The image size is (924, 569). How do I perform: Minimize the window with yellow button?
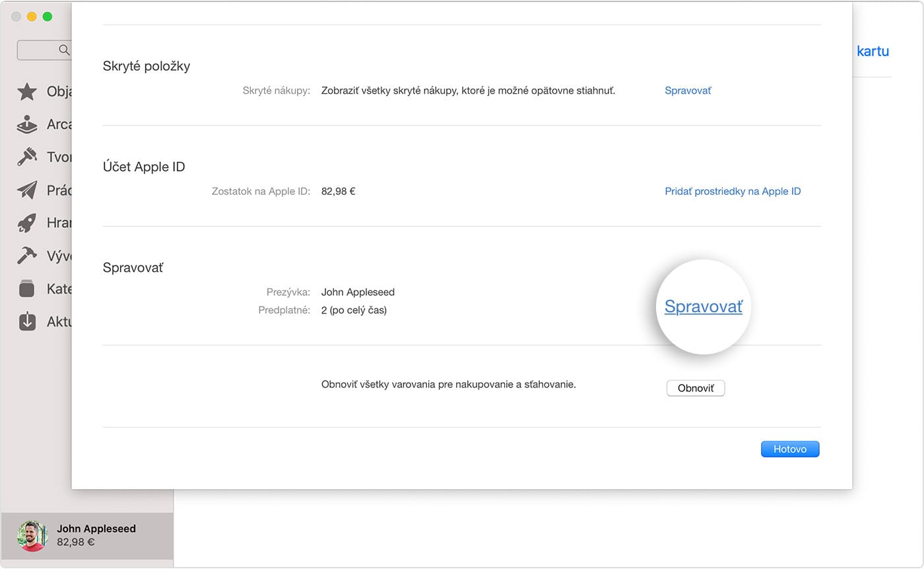tap(32, 17)
